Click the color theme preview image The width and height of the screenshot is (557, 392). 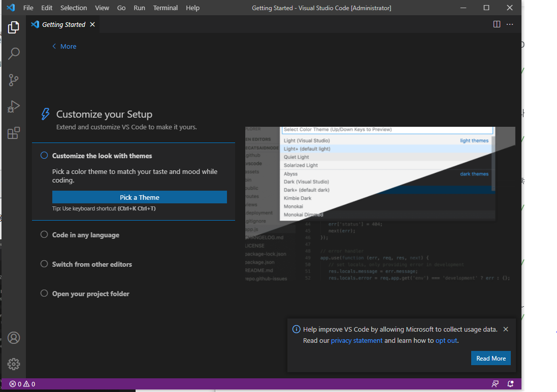(380, 204)
